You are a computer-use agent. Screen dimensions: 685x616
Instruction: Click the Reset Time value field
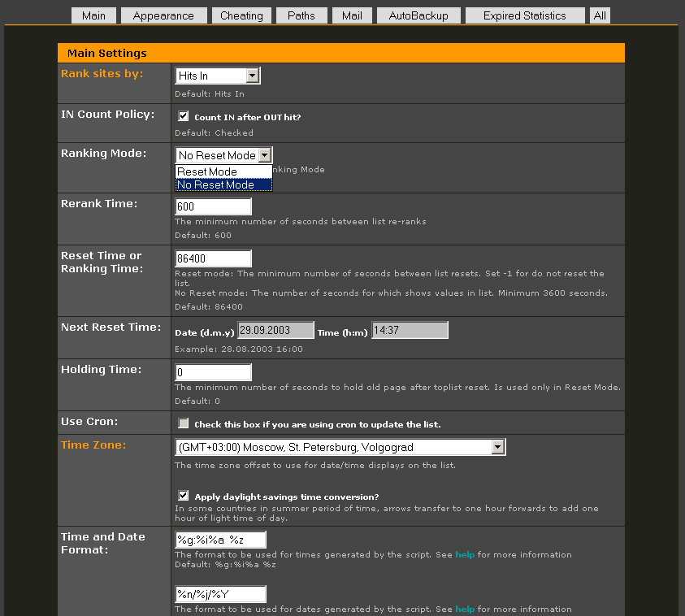click(213, 258)
